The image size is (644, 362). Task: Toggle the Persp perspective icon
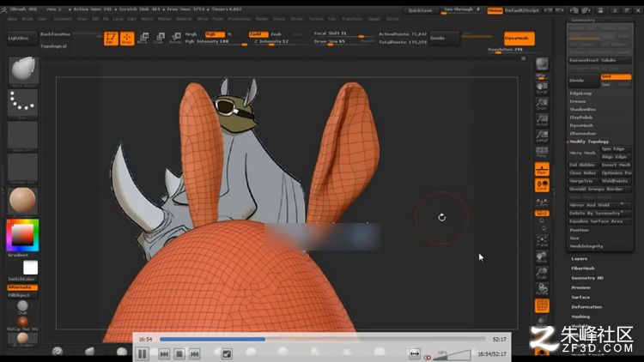pos(542,152)
